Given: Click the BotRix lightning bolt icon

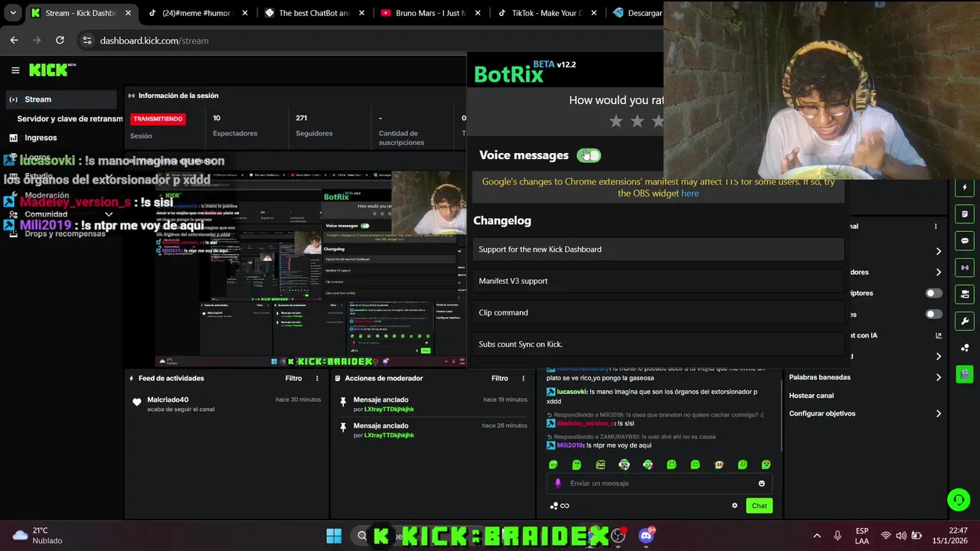Looking at the screenshot, I should 965,187.
